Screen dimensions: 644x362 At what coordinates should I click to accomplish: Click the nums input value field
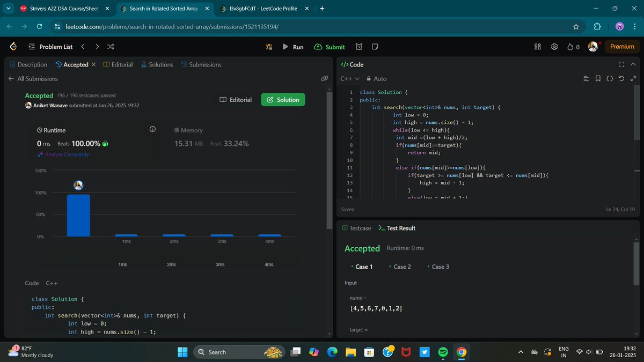[488, 308]
